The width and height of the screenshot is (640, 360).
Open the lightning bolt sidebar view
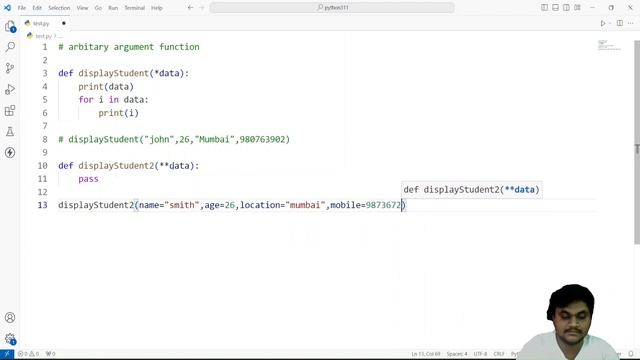click(x=10, y=153)
